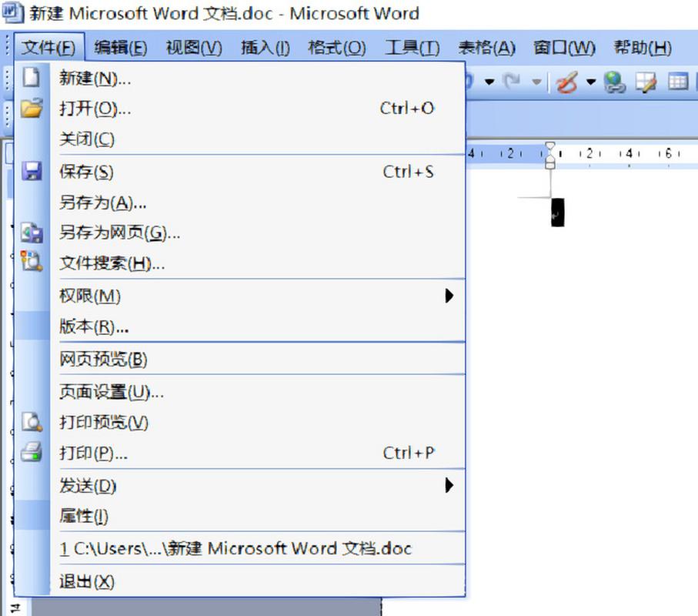Open the dropdown arrow beside the ink pen

click(x=591, y=82)
